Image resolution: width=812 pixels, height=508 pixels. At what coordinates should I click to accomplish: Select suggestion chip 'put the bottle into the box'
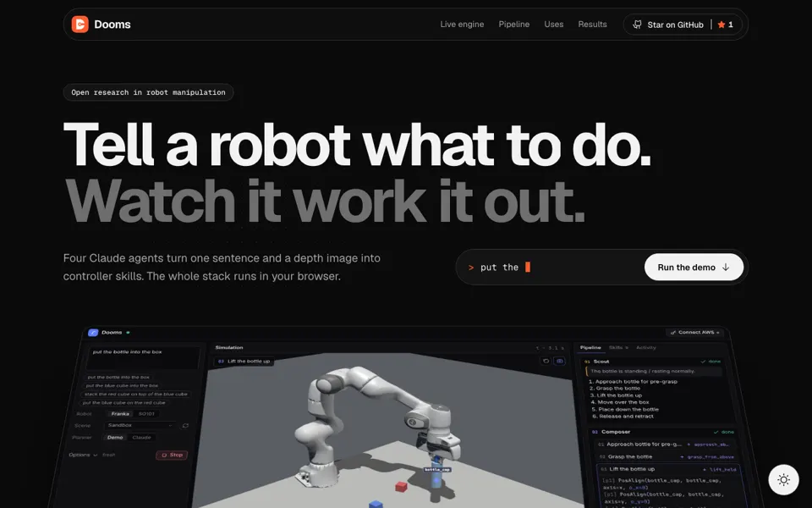point(118,378)
